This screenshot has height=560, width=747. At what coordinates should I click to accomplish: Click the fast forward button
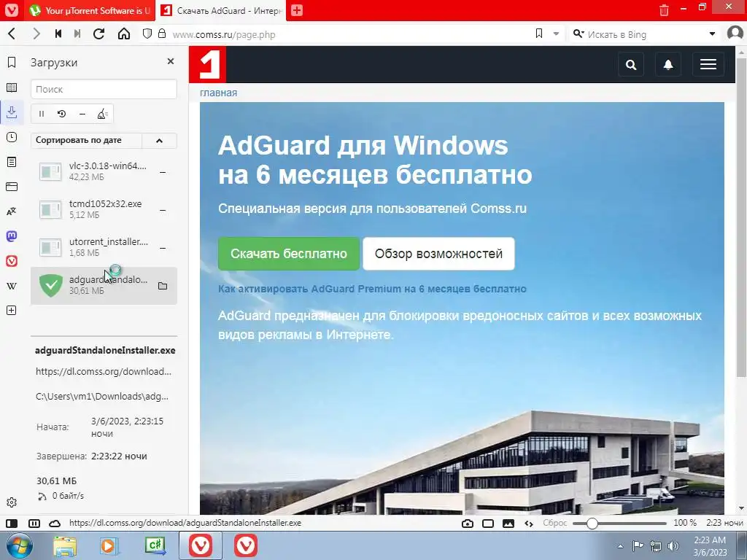(77, 34)
